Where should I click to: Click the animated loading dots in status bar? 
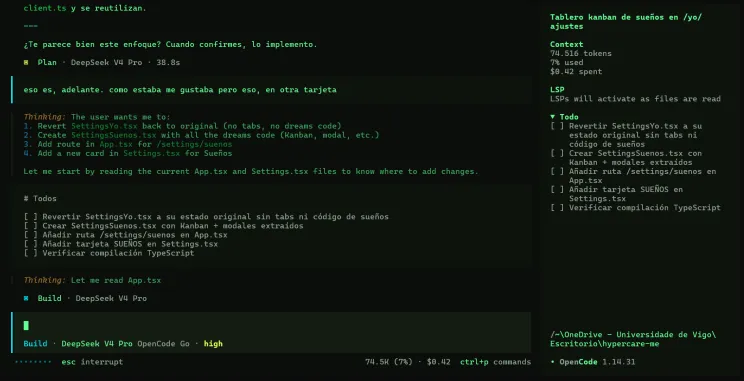(x=33, y=362)
